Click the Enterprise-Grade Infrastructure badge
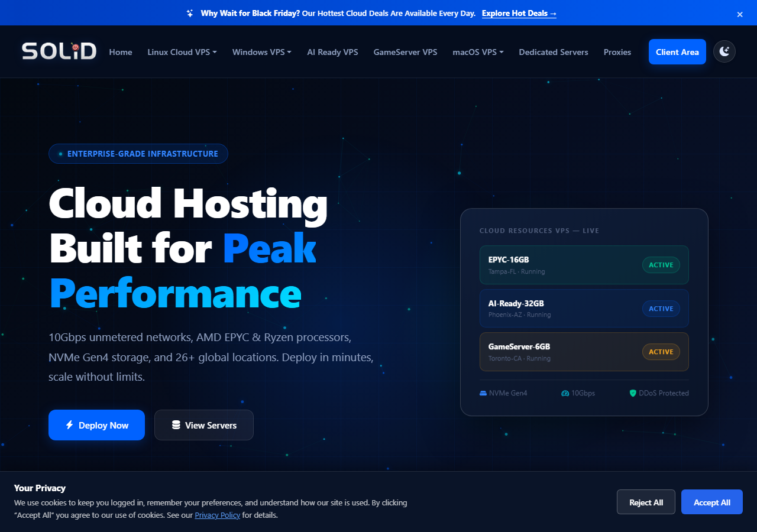Screen dimensions: 757x532 [x=138, y=154]
